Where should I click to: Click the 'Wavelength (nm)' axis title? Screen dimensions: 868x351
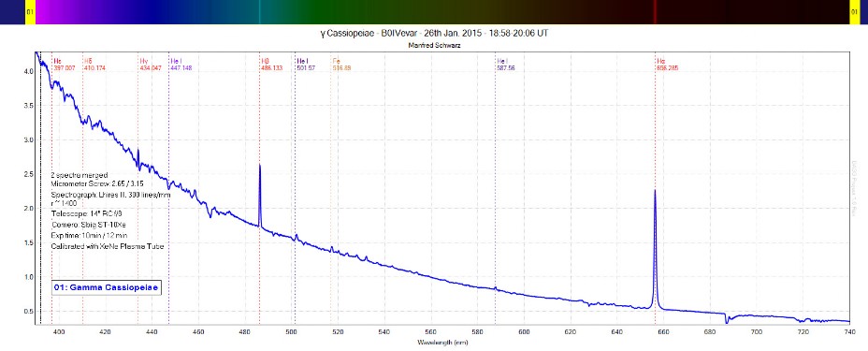click(442, 343)
